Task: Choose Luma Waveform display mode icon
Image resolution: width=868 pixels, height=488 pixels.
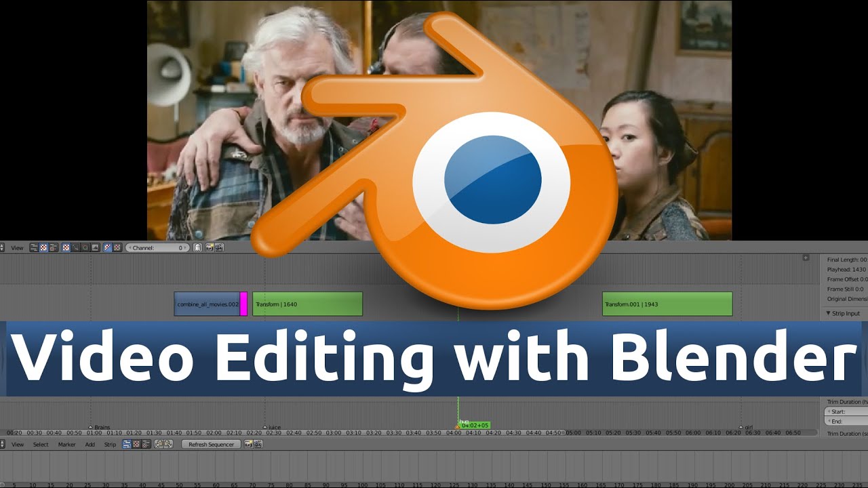Action: point(76,248)
